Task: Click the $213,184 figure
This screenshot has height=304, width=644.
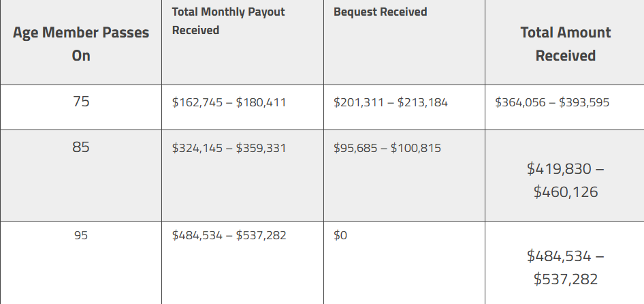Action: point(423,102)
